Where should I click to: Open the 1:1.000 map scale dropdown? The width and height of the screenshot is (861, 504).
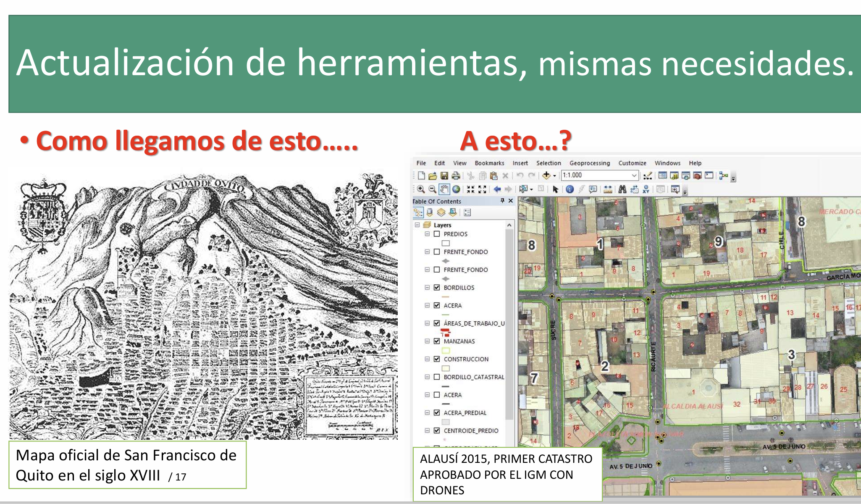(634, 176)
